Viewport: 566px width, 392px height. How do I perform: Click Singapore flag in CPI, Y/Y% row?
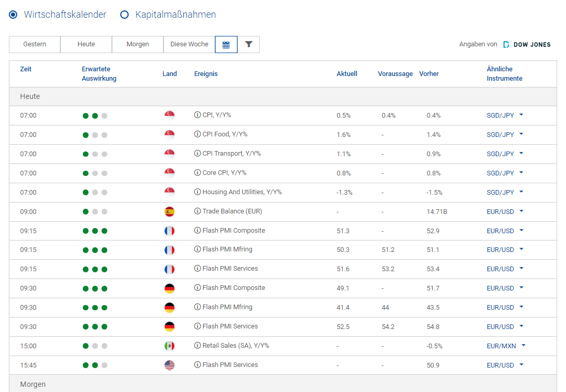pos(169,116)
